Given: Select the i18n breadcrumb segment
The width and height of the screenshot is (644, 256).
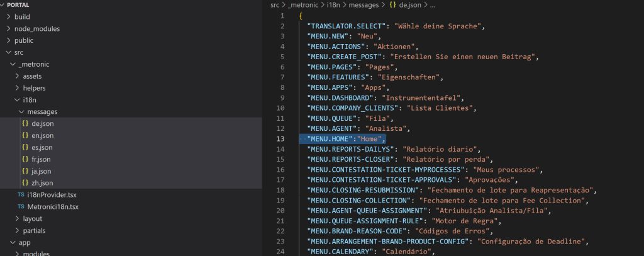Looking at the screenshot, I should (x=333, y=5).
